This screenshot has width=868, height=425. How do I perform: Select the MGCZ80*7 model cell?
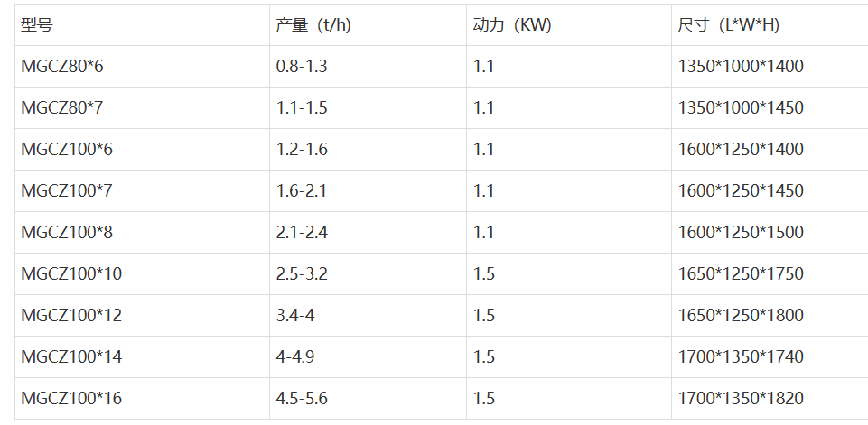(x=143, y=108)
